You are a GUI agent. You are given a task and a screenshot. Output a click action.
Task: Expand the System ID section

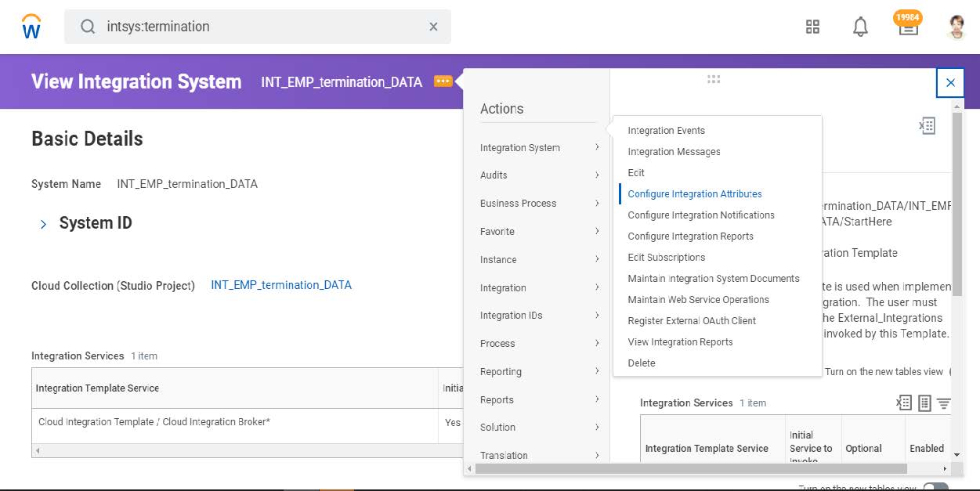[43, 224]
